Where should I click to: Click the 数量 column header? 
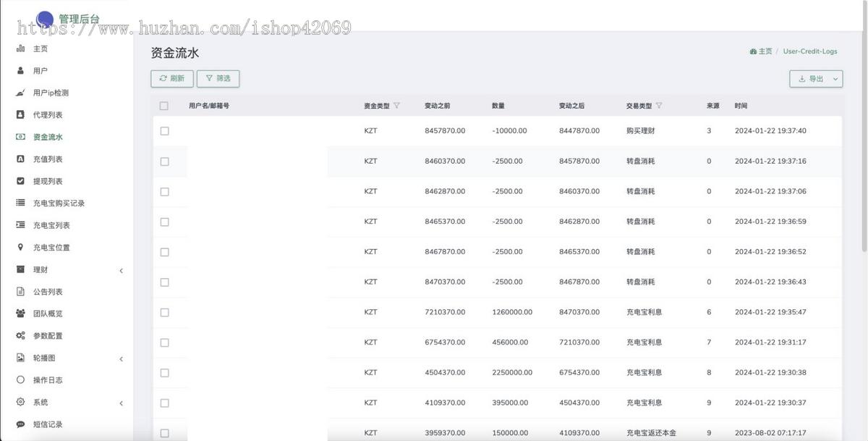tap(498, 106)
